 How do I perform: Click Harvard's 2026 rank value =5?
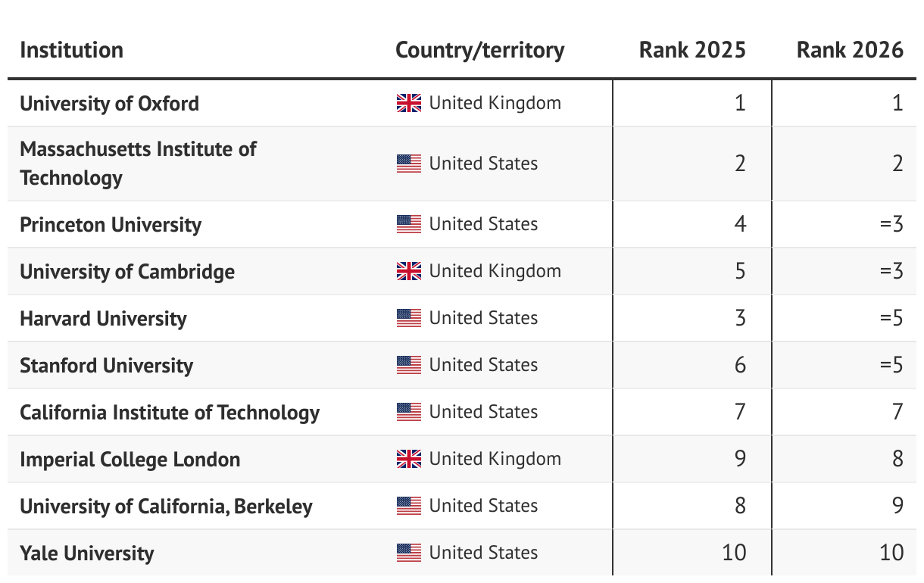point(891,318)
